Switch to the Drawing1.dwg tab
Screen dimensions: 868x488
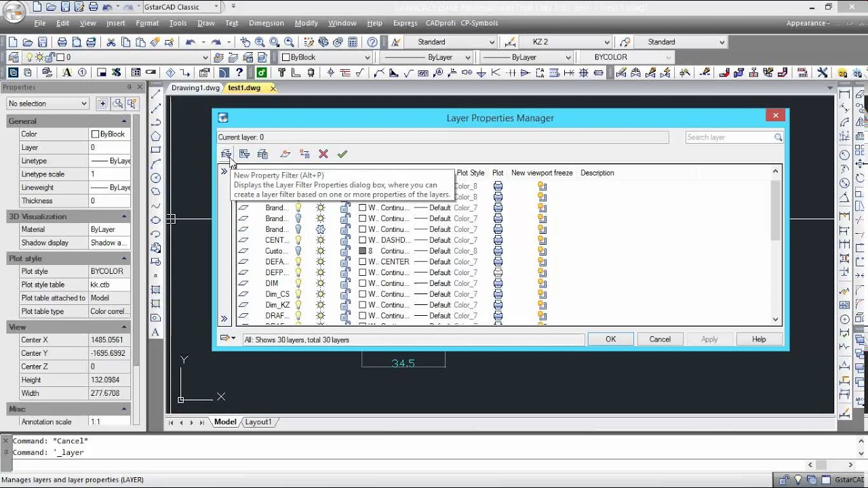tap(195, 88)
